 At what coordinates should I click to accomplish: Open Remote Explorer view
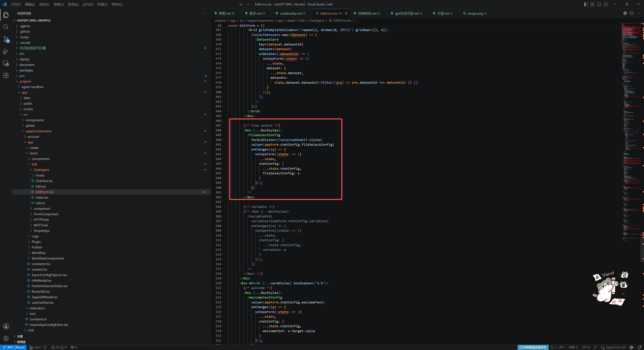(x=6, y=63)
